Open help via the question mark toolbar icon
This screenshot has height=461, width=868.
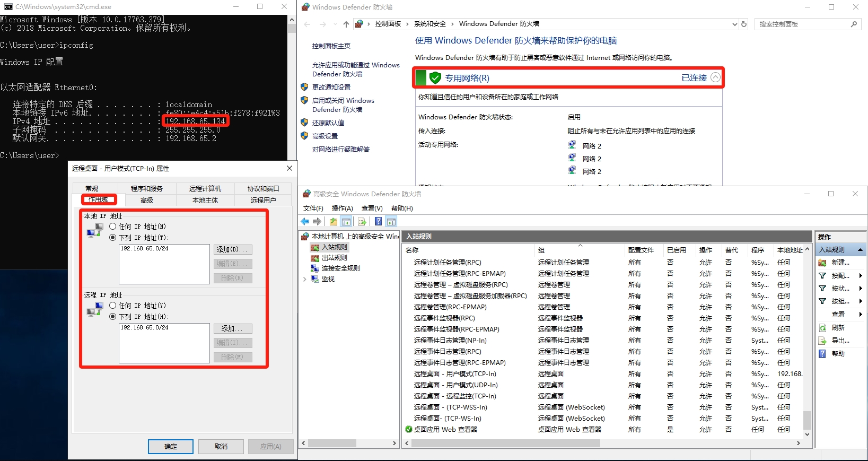[379, 222]
